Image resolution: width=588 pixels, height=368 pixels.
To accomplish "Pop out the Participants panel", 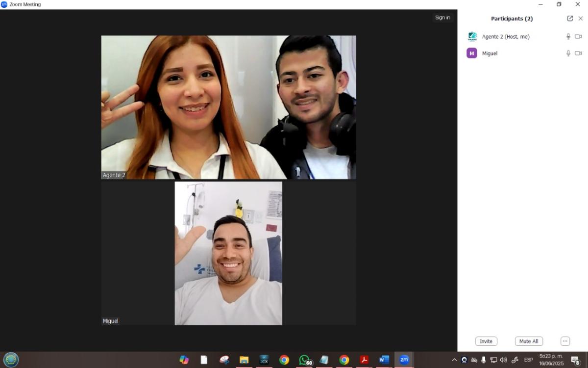I will [x=570, y=19].
